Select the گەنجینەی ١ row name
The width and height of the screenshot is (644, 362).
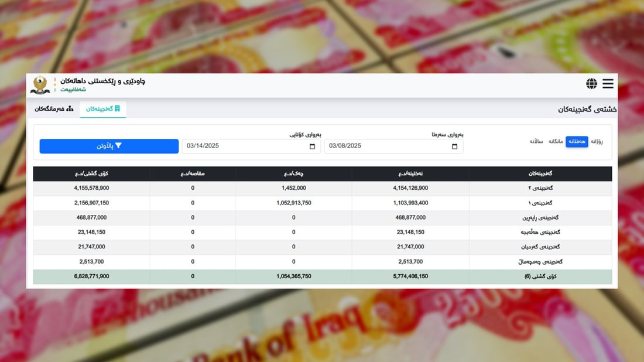[540, 203]
